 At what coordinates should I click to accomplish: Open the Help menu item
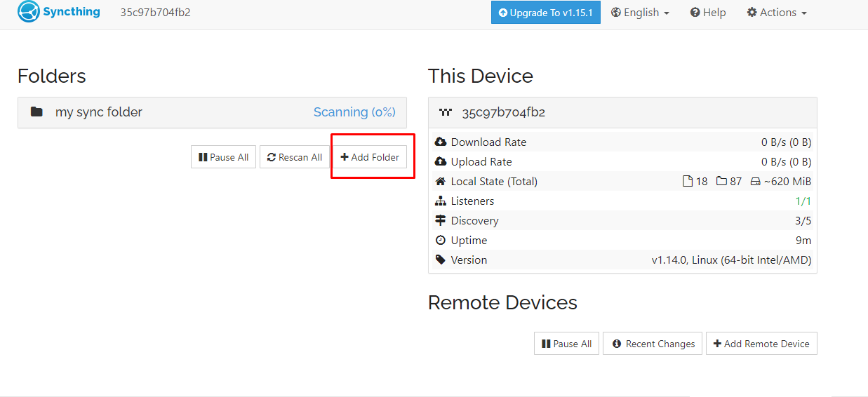tap(708, 12)
